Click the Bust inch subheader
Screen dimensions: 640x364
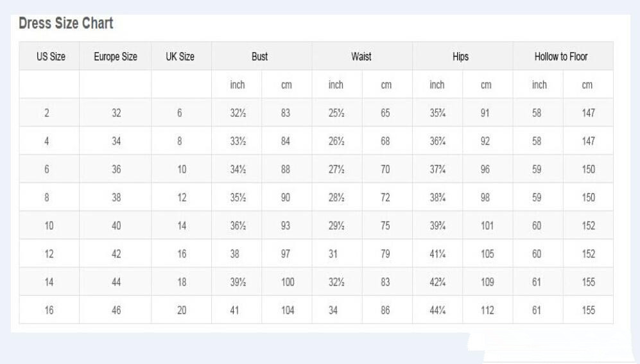(238, 85)
